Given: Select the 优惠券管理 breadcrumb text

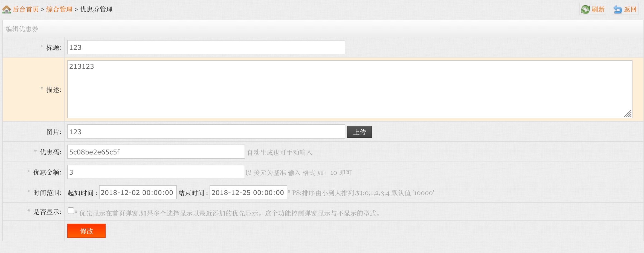Looking at the screenshot, I should click(96, 10).
